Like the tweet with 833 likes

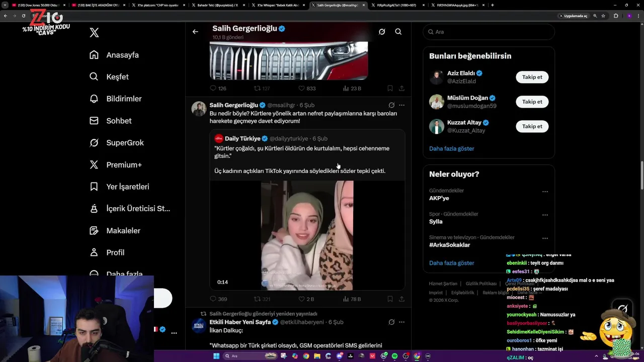tap(307, 88)
